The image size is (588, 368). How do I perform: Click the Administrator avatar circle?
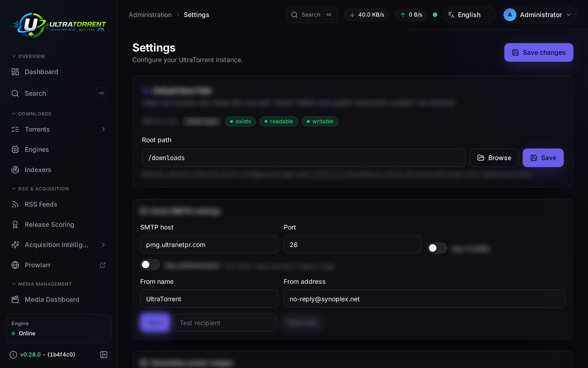[510, 14]
